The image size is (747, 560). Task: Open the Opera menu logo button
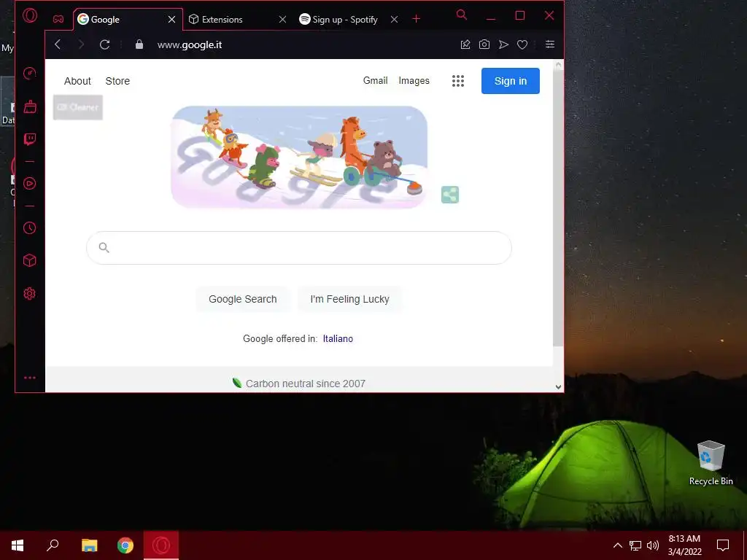[x=30, y=16]
